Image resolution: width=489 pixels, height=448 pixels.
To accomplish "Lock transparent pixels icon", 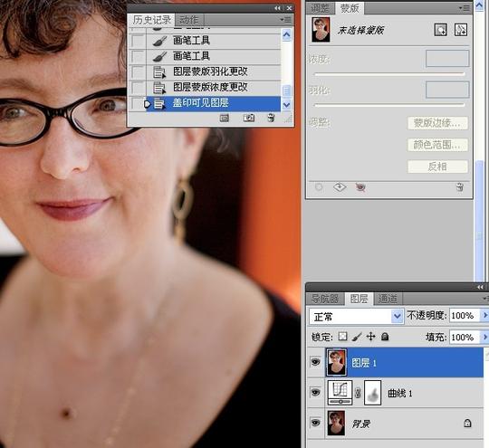I will click(x=342, y=337).
